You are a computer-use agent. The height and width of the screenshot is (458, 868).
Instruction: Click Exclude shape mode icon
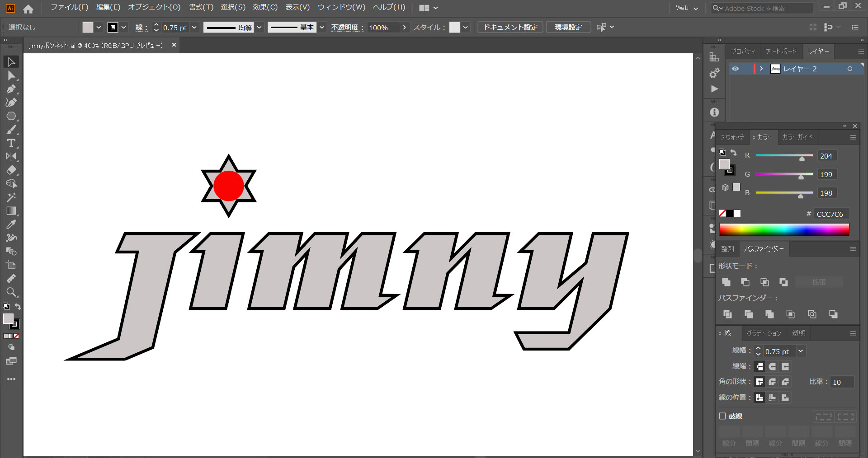coord(783,282)
